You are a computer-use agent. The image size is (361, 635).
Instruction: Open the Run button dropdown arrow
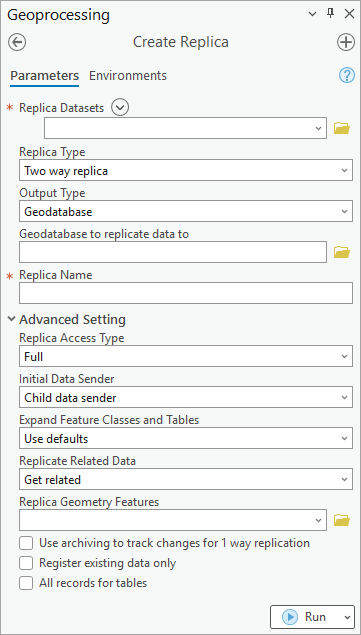(347, 617)
